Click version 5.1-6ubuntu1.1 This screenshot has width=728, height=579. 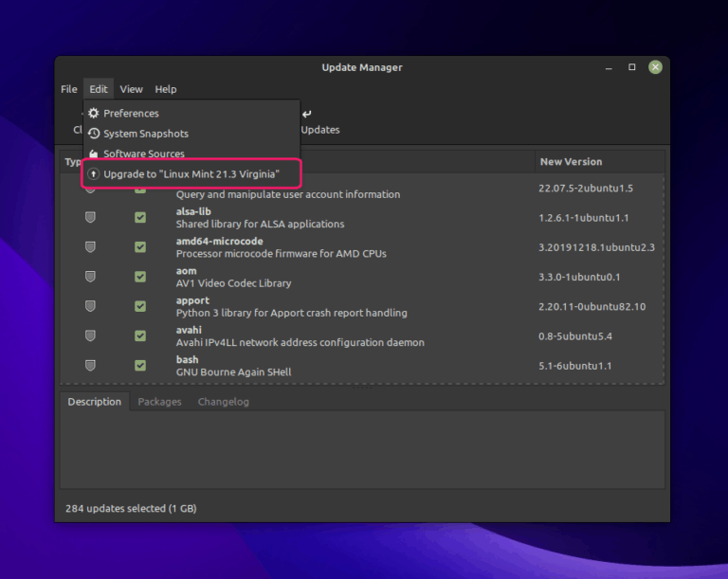[574, 366]
